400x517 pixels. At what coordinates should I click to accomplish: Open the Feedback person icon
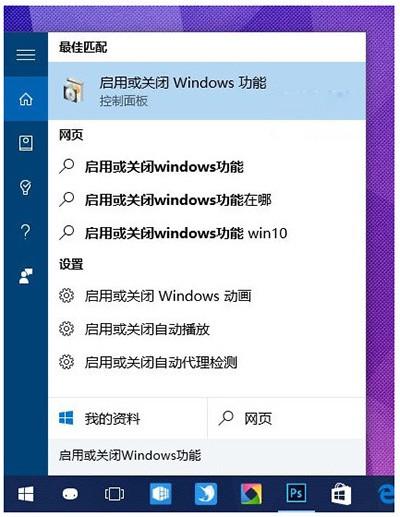coord(26,276)
